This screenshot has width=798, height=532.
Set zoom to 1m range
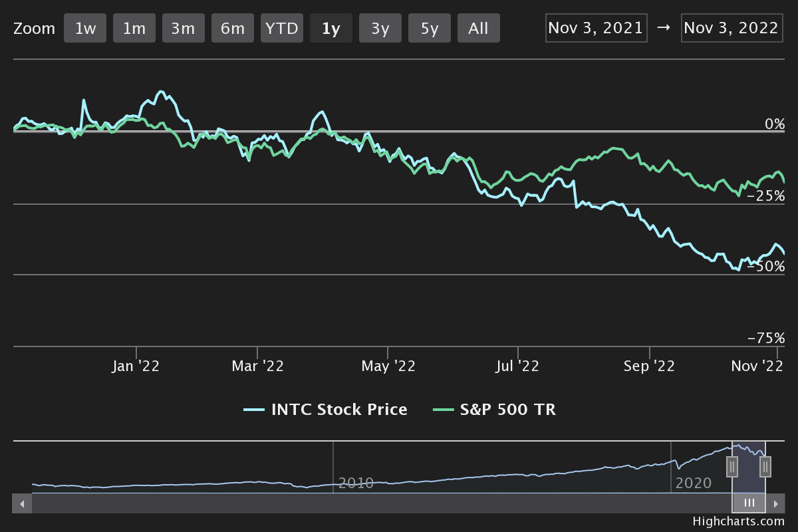coord(134,29)
